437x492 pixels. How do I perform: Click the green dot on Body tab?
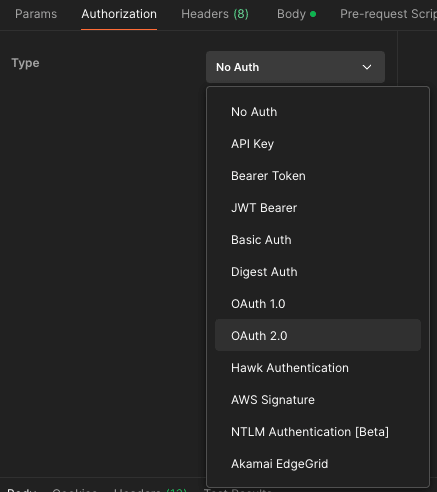tap(313, 14)
